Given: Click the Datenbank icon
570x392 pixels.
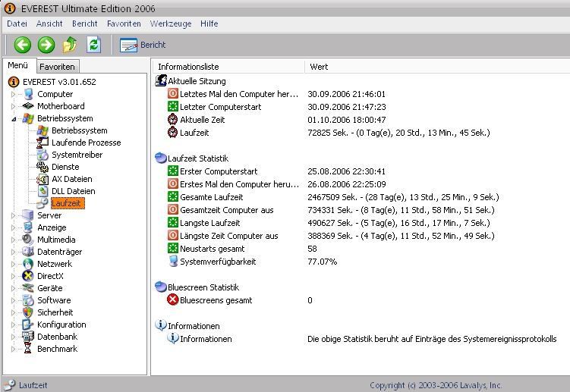Looking at the screenshot, I should coord(27,337).
